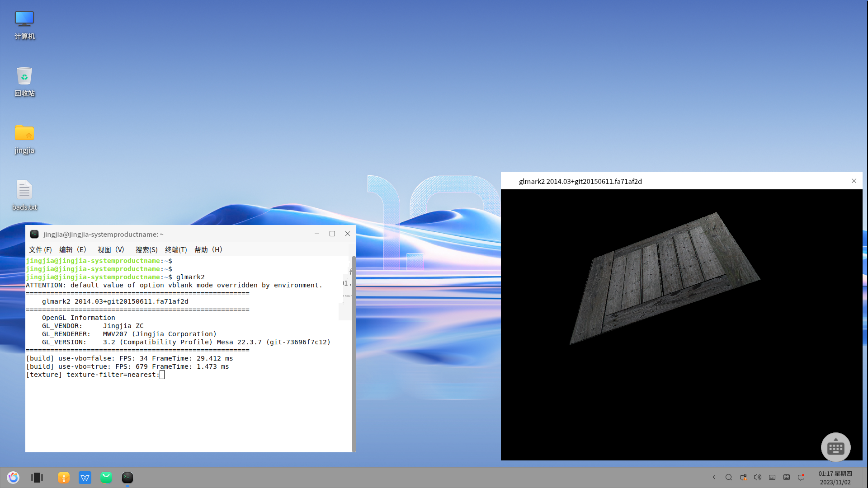
Task: Maximize the terminal window
Action: pos(332,234)
